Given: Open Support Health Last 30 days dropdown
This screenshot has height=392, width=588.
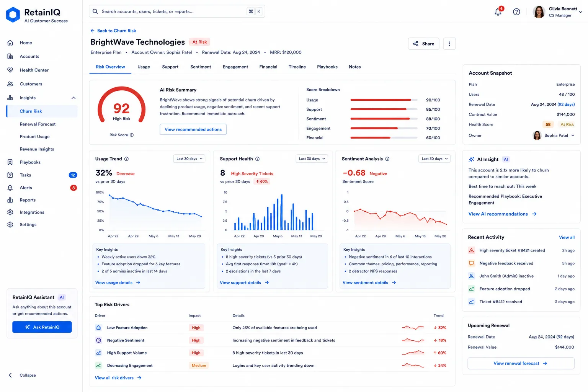Looking at the screenshot, I should [x=312, y=159].
